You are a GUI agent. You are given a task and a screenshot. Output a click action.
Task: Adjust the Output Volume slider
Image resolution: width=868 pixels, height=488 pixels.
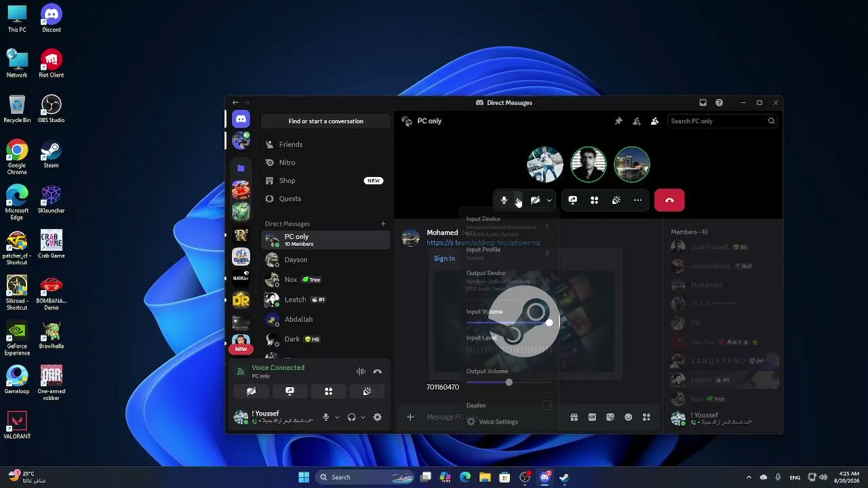pyautogui.click(x=509, y=382)
